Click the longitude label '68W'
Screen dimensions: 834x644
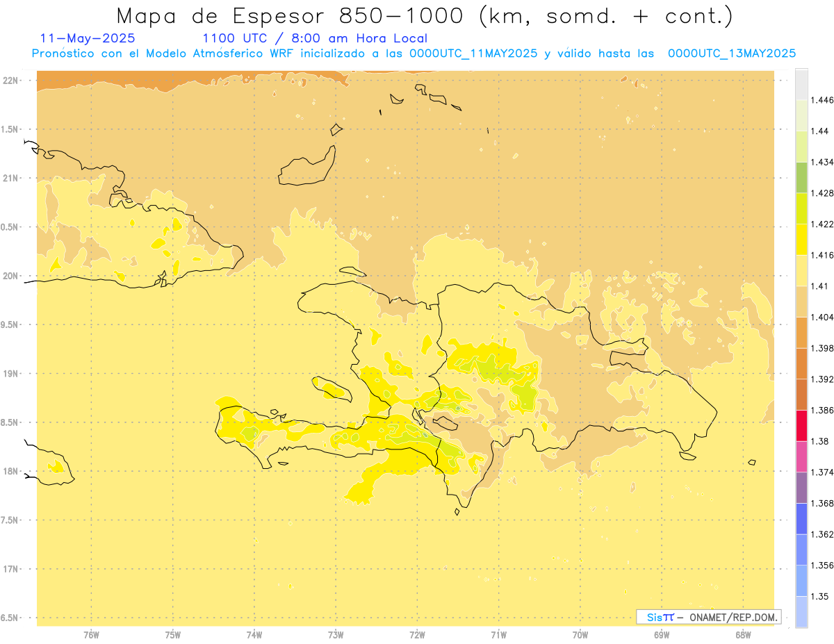743,635
